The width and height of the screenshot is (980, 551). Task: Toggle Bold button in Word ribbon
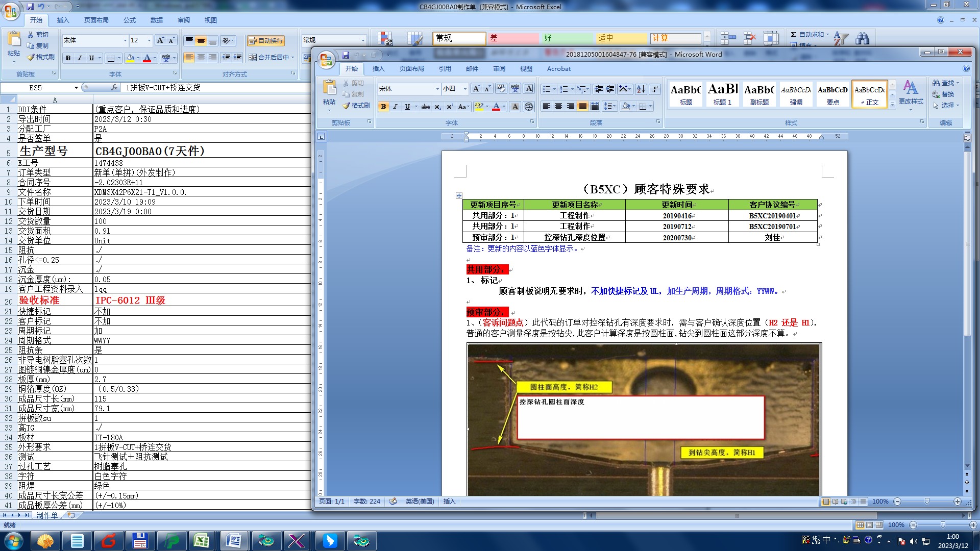383,107
